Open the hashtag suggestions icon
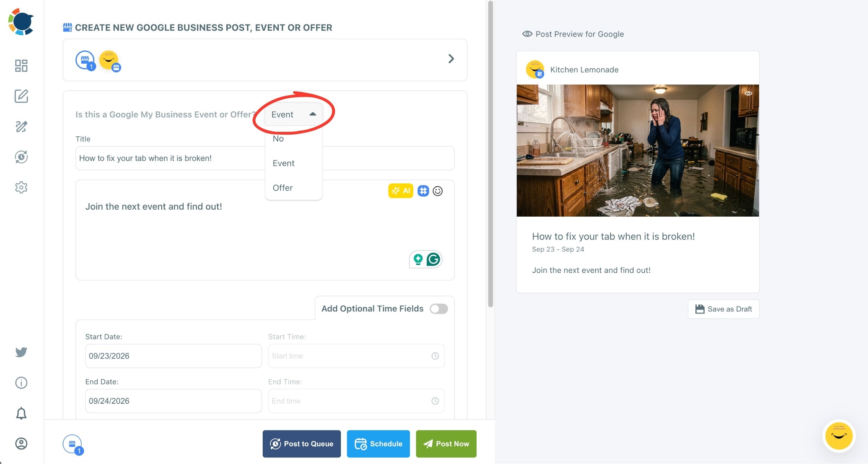 [x=423, y=191]
